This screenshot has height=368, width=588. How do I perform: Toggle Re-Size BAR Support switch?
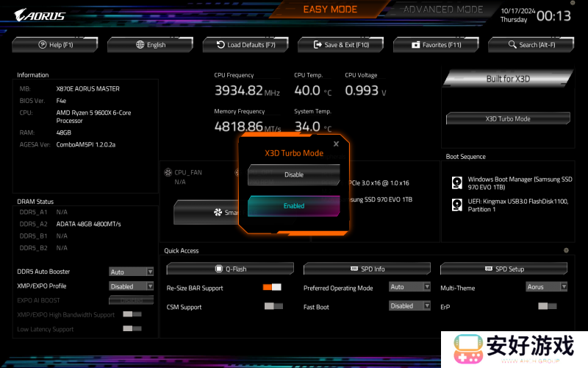tap(272, 287)
